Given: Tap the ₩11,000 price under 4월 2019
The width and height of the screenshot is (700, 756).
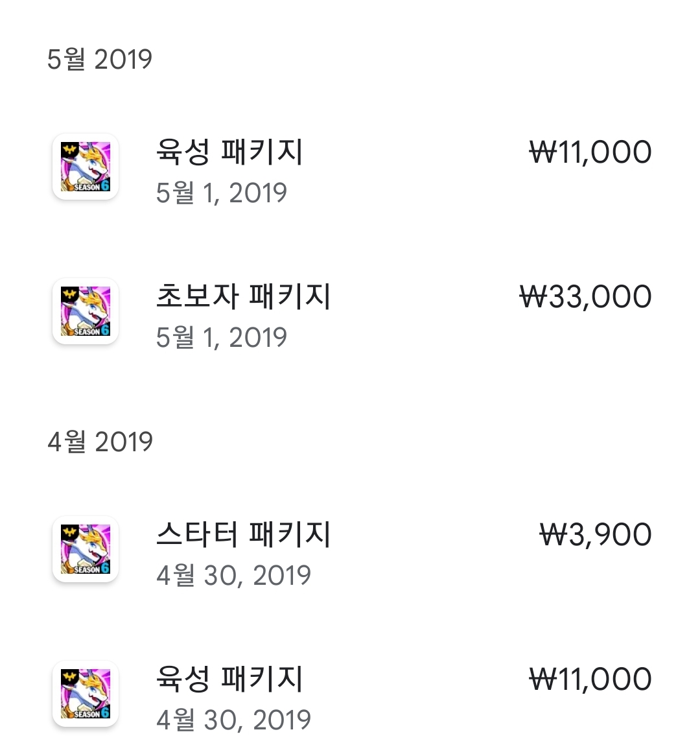Looking at the screenshot, I should (590, 679).
